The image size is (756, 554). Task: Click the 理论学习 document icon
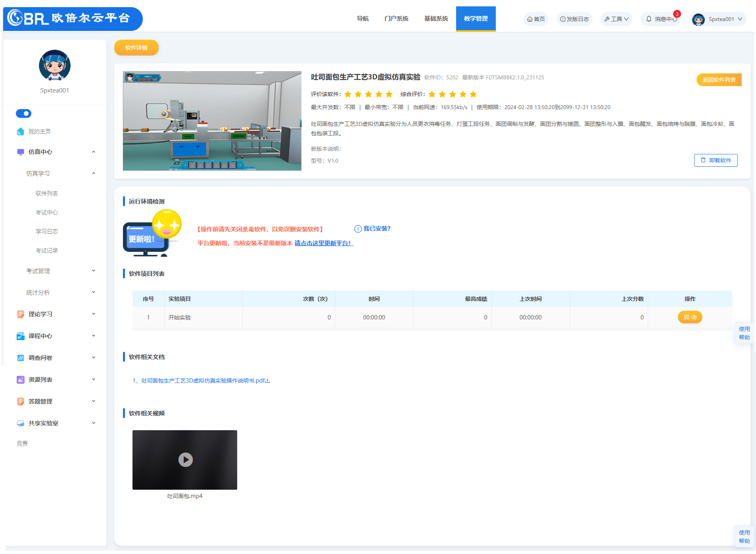tap(21, 314)
